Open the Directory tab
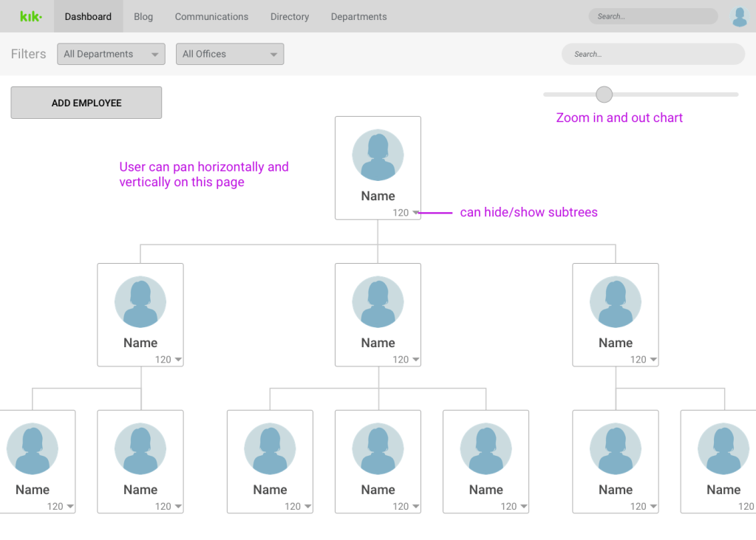 point(290,16)
